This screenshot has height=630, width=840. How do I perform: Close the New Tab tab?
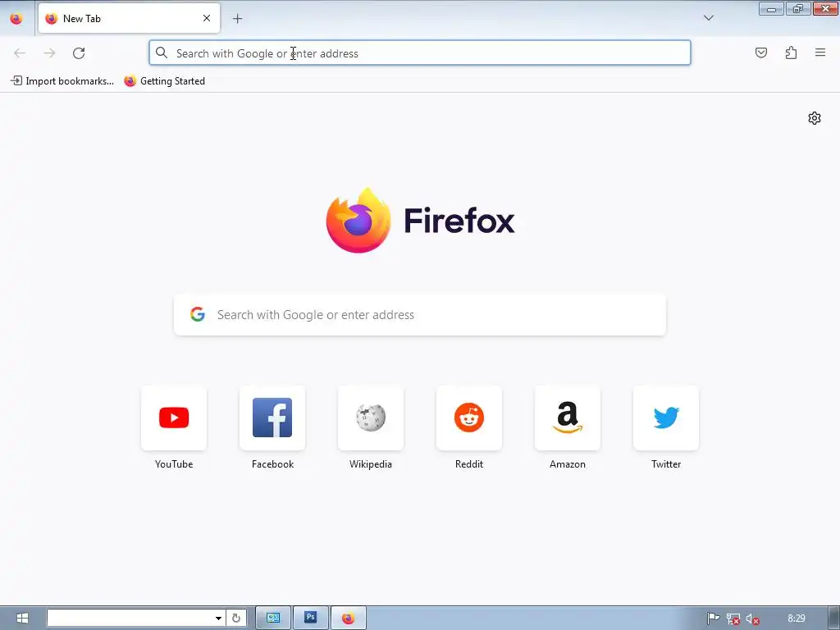(x=206, y=18)
